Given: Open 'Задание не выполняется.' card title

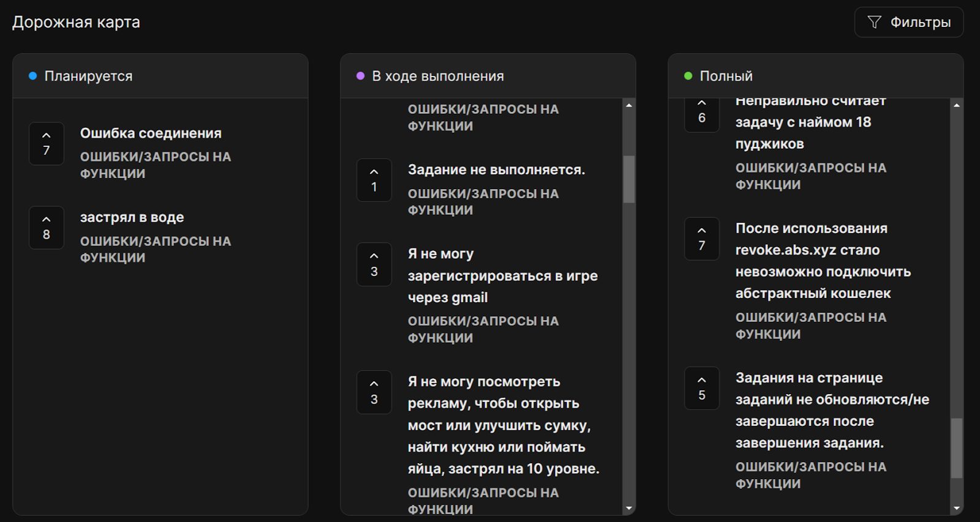Looking at the screenshot, I should click(497, 170).
